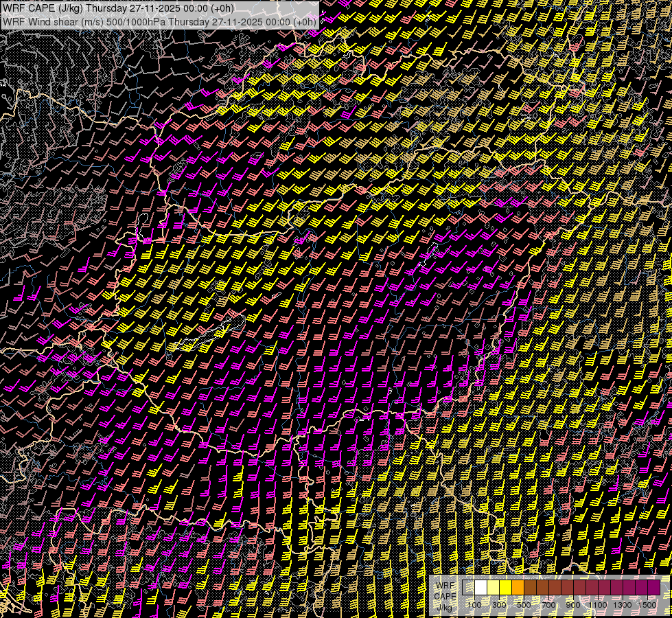
Task: Click the WRF CAPE (J/kg) title line
Action: click(118, 8)
